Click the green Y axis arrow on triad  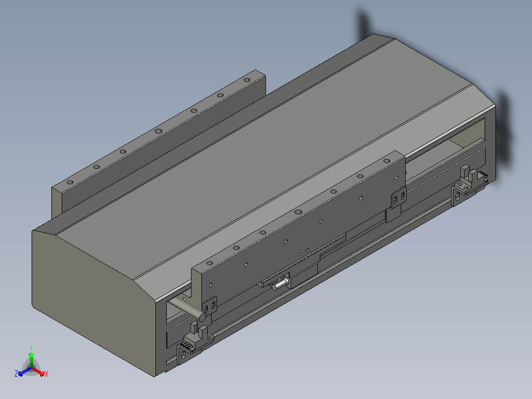click(31, 358)
